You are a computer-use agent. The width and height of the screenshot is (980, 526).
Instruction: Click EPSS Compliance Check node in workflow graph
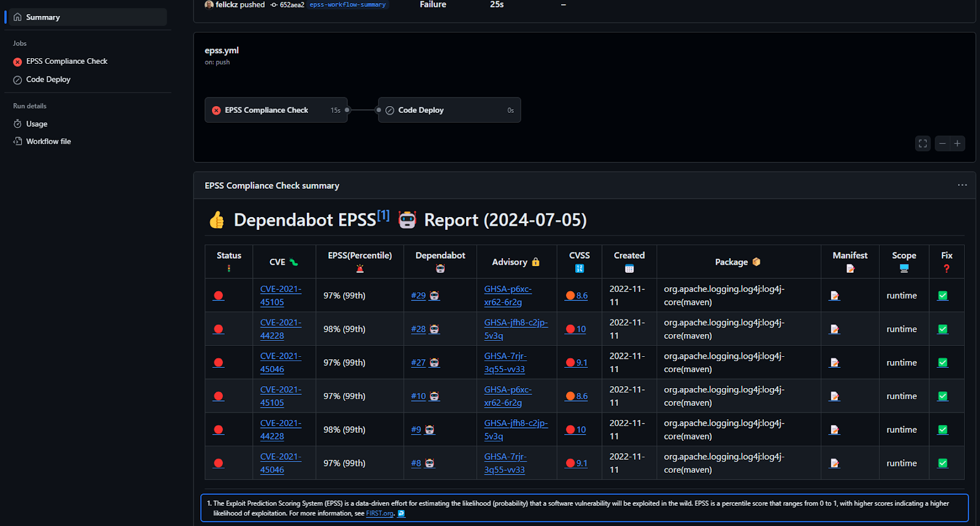pyautogui.click(x=276, y=110)
